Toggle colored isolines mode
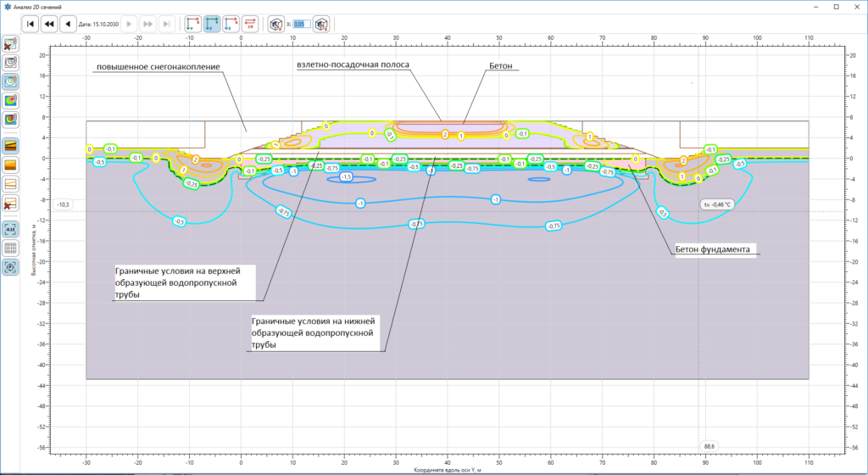Screen dimensions: 868x475 tap(10, 81)
